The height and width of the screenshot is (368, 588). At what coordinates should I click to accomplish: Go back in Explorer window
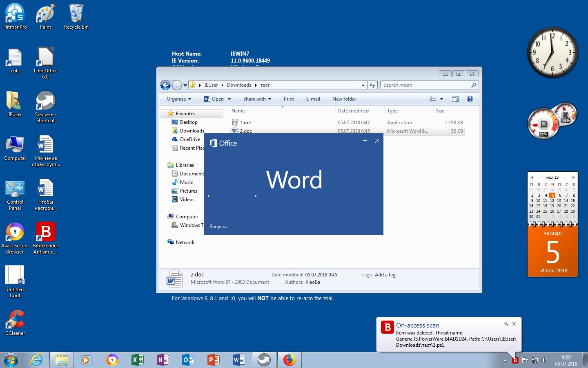pyautogui.click(x=165, y=85)
